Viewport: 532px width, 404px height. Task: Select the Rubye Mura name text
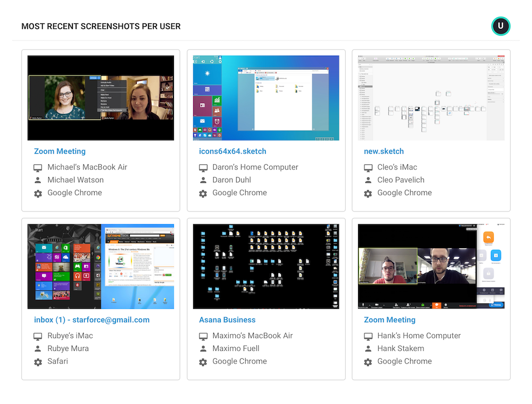(68, 348)
